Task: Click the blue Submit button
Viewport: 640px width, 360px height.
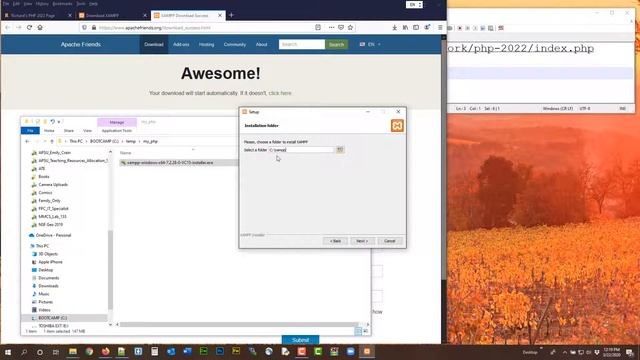Action: [300, 340]
